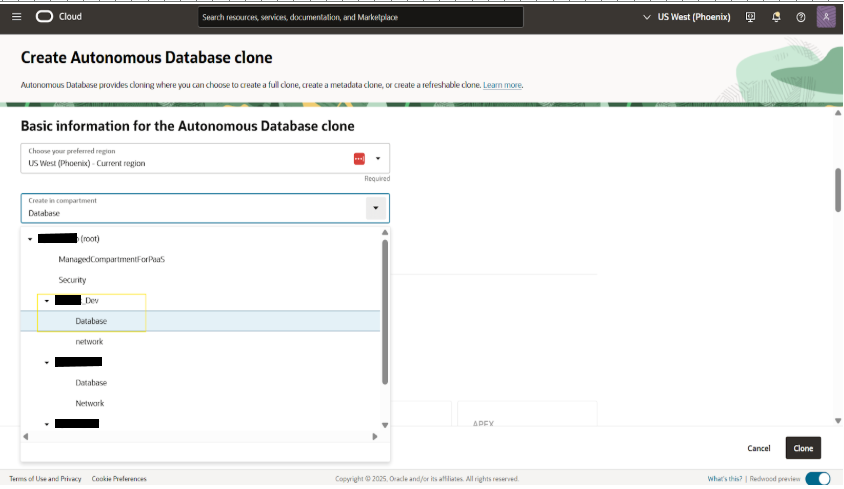Viewport: 844px width, 489px height.
Task: Collapse the root compartment tree node
Action: pyautogui.click(x=30, y=239)
